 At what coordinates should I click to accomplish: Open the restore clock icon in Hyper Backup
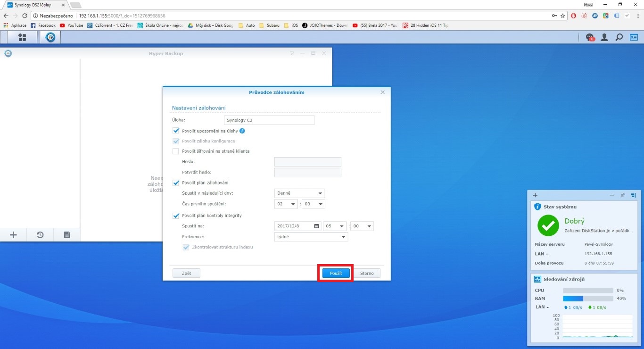pyautogui.click(x=40, y=235)
